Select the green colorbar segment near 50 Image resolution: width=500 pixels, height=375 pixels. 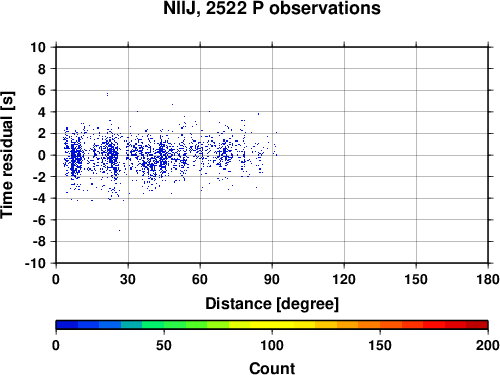[175, 325]
